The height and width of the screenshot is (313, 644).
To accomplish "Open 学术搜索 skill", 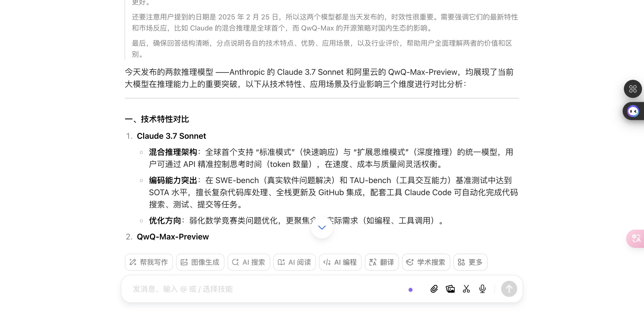I will click(426, 262).
